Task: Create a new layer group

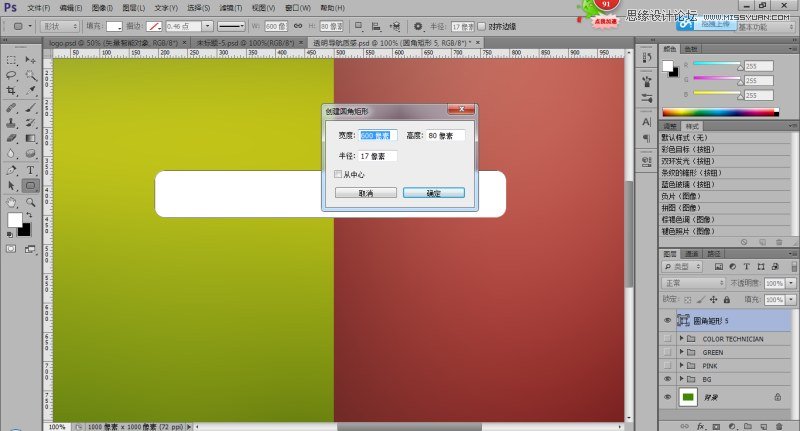Action: [x=747, y=426]
